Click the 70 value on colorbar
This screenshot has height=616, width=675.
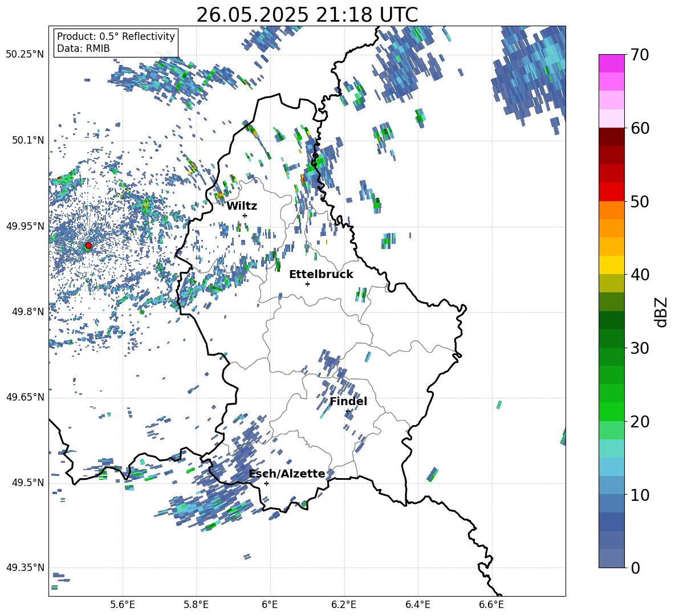[640, 55]
